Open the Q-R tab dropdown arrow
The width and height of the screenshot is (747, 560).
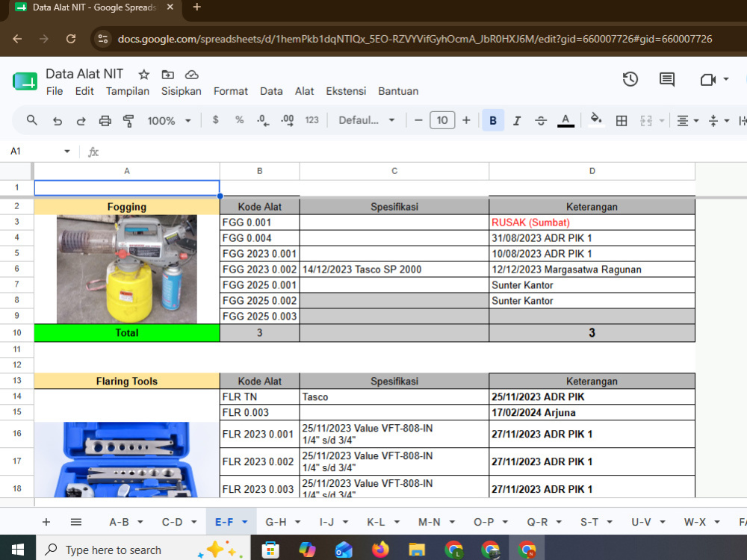(559, 523)
